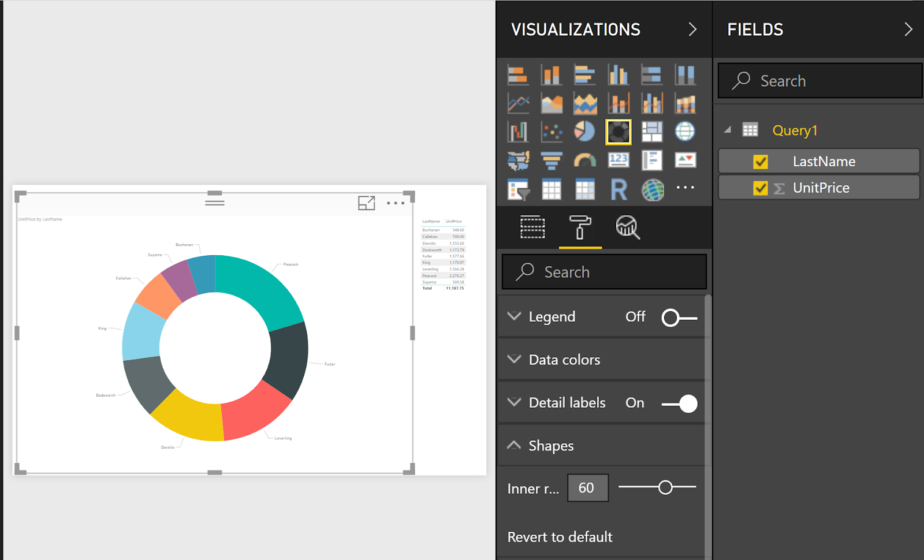Viewport: 924px width, 560px height.
Task: Click Revert to default
Action: [559, 537]
